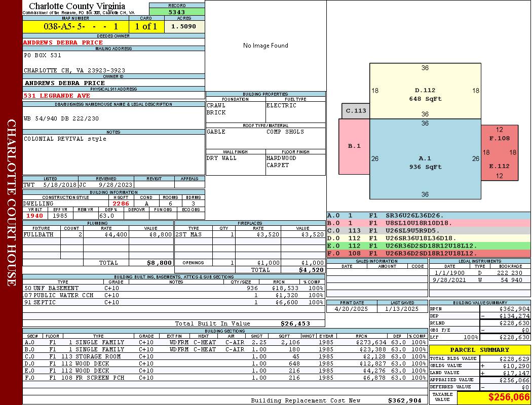Click the pink B.0 sketch legend row

tap(429, 223)
